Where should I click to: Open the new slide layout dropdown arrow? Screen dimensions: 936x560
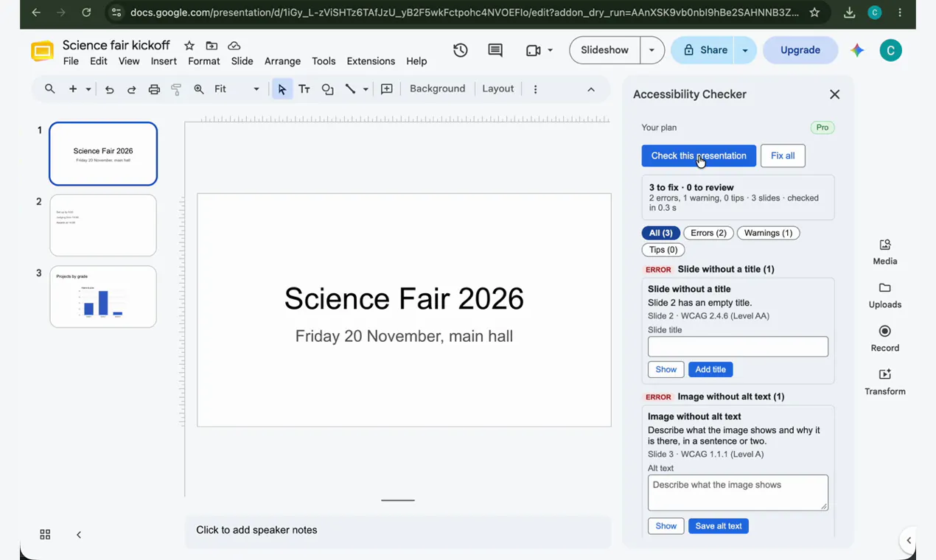pyautogui.click(x=88, y=89)
